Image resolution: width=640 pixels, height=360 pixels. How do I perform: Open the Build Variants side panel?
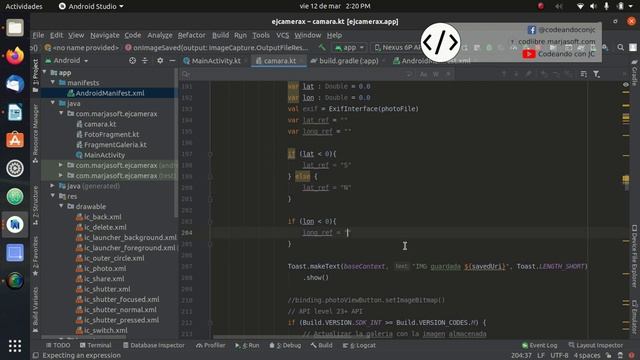click(36, 309)
